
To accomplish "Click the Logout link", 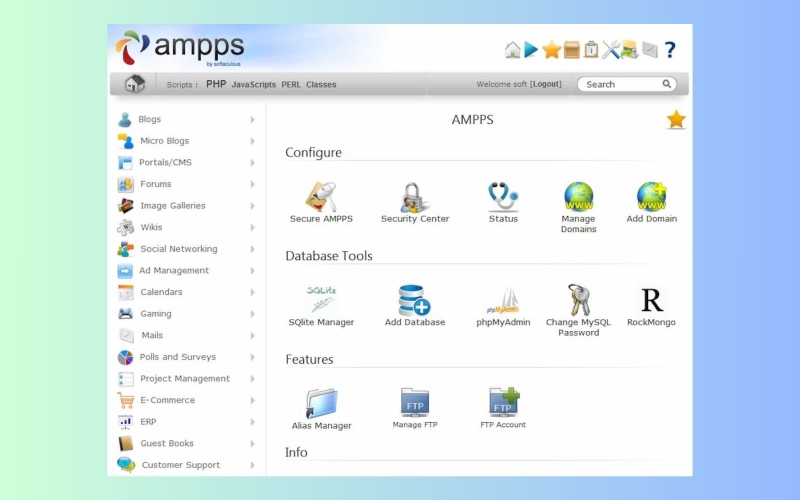I will tap(546, 84).
